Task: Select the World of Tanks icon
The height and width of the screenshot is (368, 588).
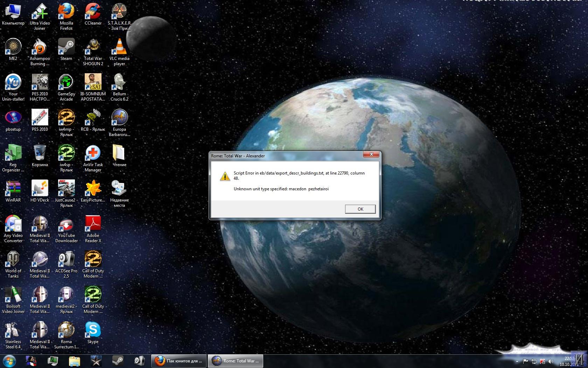Action: [13, 264]
